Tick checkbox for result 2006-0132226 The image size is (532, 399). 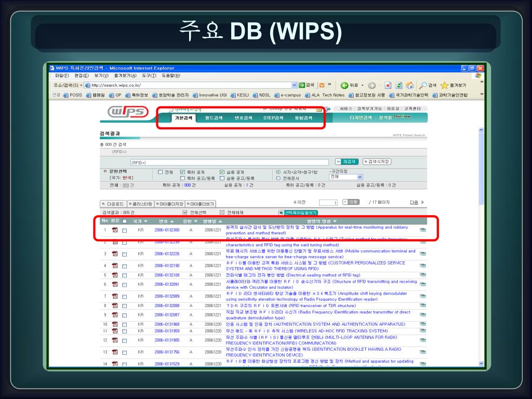[x=125, y=254]
